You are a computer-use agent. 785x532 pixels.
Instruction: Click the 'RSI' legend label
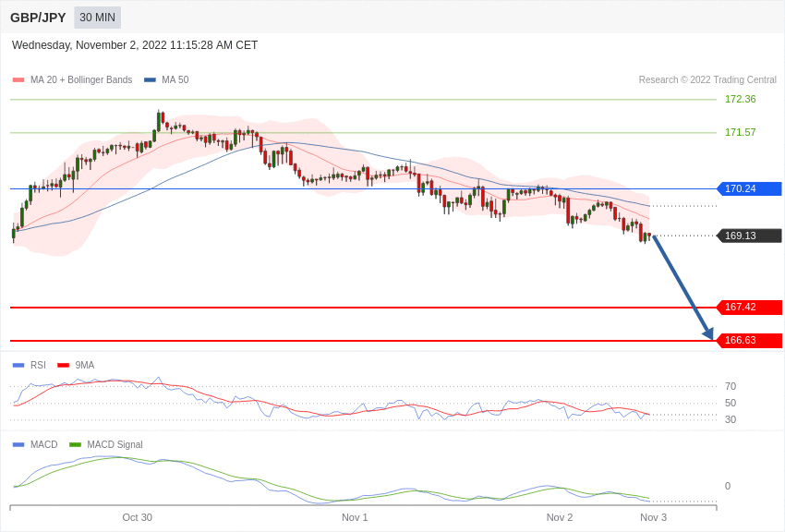pyautogui.click(x=38, y=366)
